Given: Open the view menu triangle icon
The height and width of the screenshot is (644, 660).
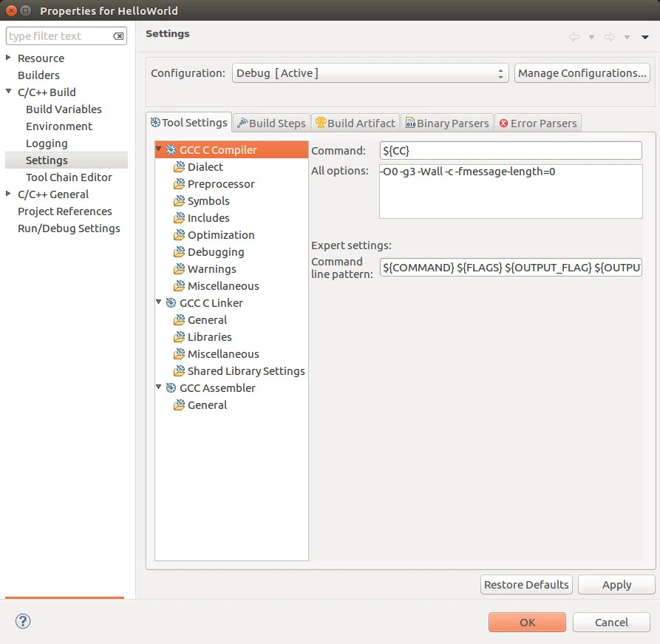Looking at the screenshot, I should click(645, 37).
